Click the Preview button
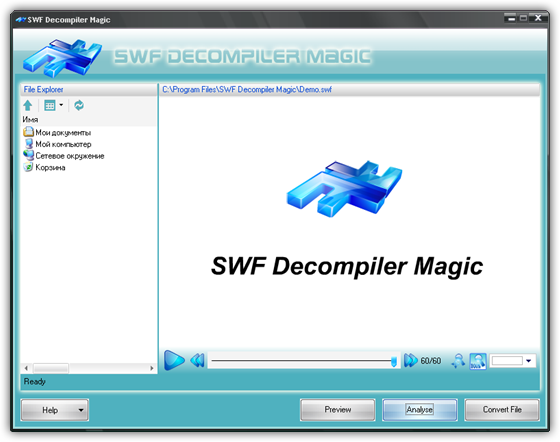This screenshot has width=560, height=442. point(338,410)
